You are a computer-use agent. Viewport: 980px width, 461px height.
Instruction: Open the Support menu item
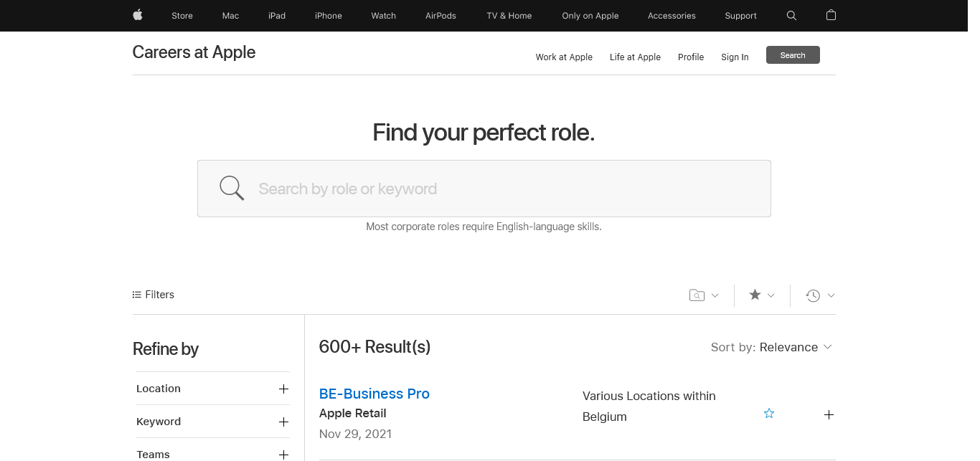tap(740, 16)
